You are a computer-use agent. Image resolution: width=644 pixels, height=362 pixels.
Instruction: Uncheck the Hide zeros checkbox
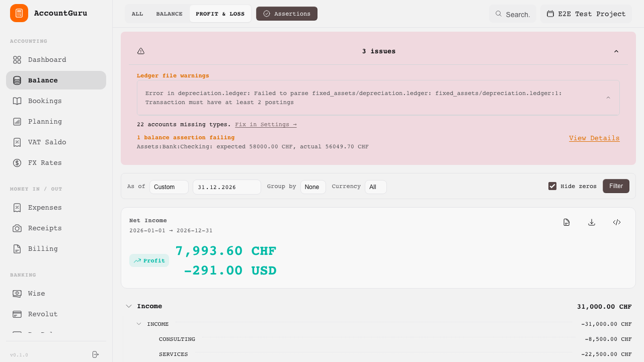click(552, 186)
